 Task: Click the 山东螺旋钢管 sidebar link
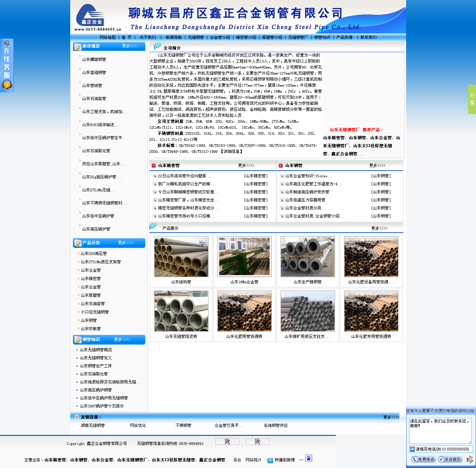[x=94, y=60]
